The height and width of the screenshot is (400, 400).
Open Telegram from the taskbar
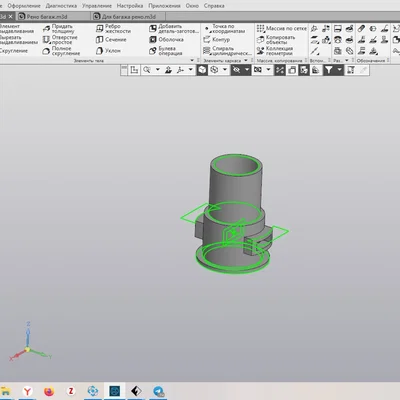(x=159, y=391)
